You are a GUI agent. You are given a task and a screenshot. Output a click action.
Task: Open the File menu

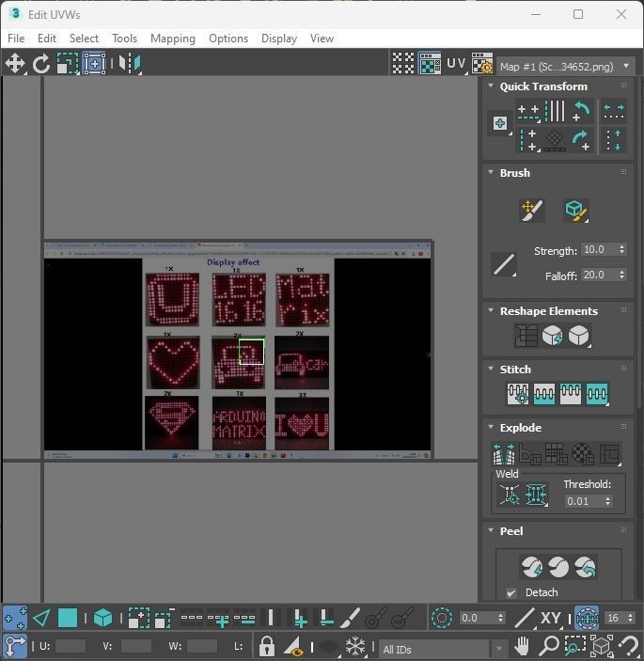[16, 39]
